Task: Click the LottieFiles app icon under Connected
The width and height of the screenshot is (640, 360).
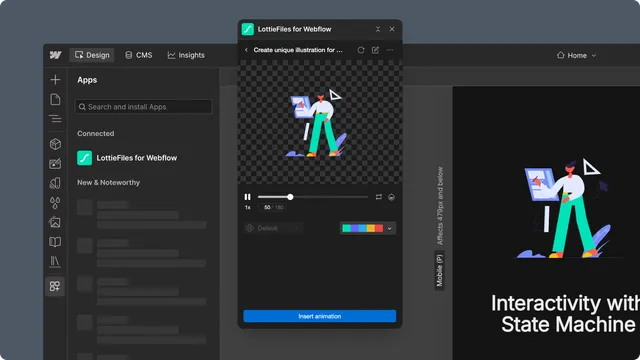Action: coord(84,158)
